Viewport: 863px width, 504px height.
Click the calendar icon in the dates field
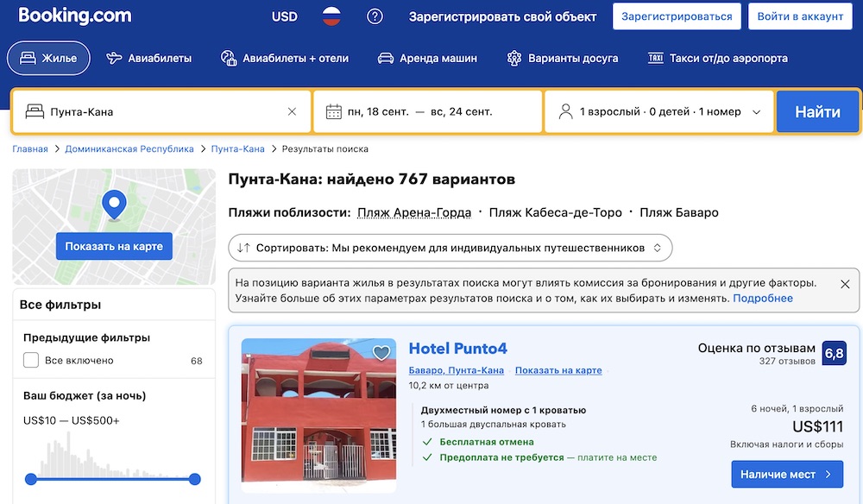335,110
